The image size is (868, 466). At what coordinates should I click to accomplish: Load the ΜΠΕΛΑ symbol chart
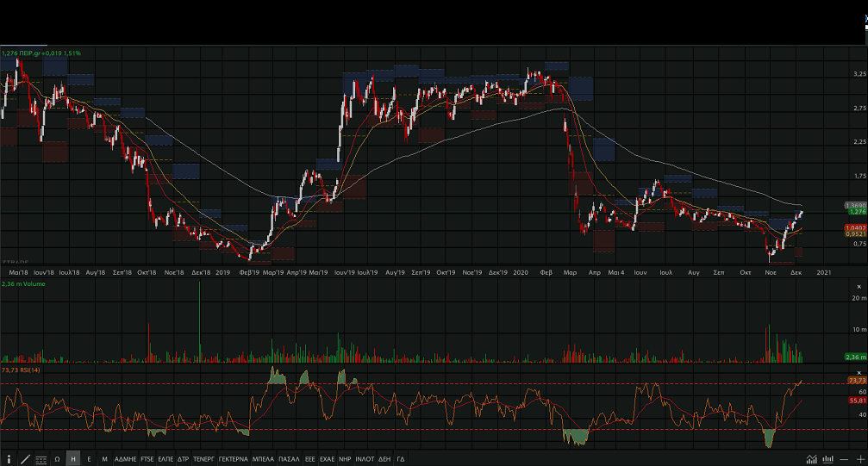(x=263, y=459)
